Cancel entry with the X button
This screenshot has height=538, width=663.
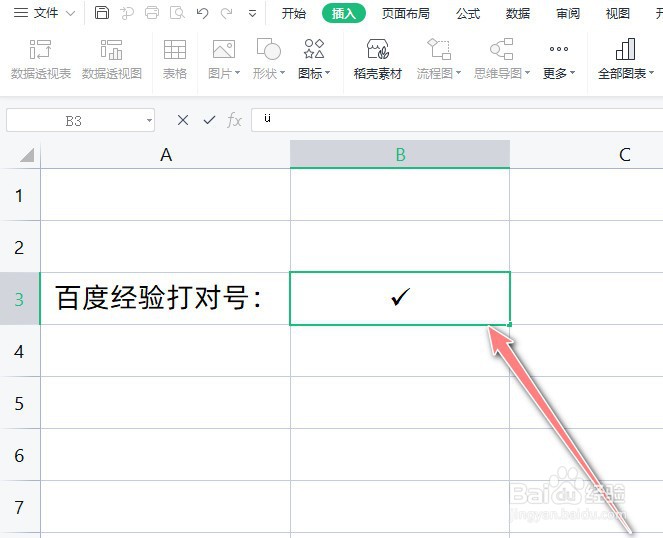pos(183,121)
